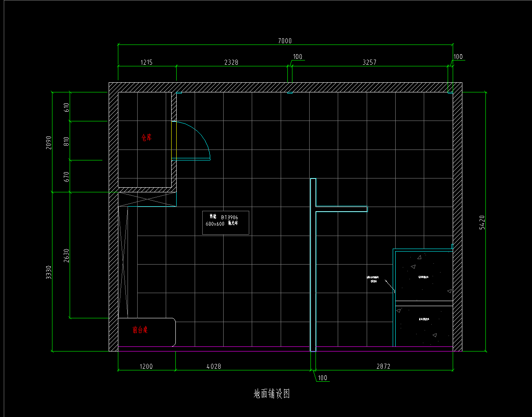Select the 前台桌 label text
The height and width of the screenshot is (417, 532).
[140, 330]
